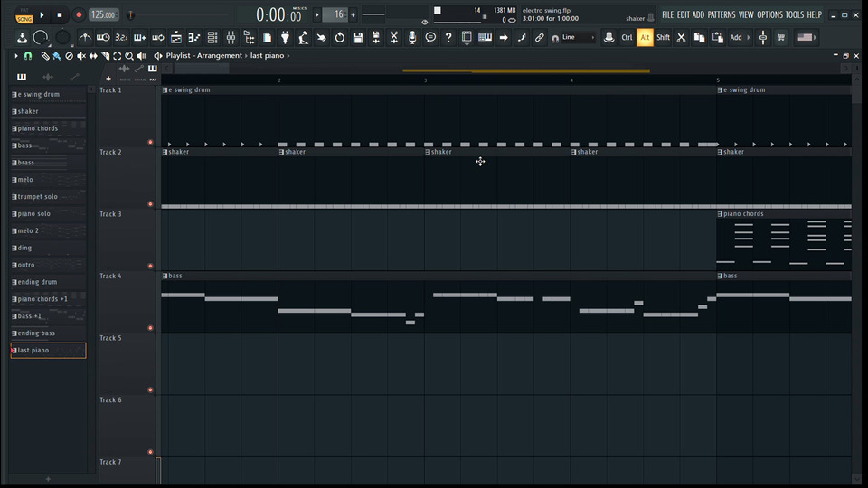Viewport: 868px width, 488px height.
Task: Open the FILE menu
Action: click(667, 15)
